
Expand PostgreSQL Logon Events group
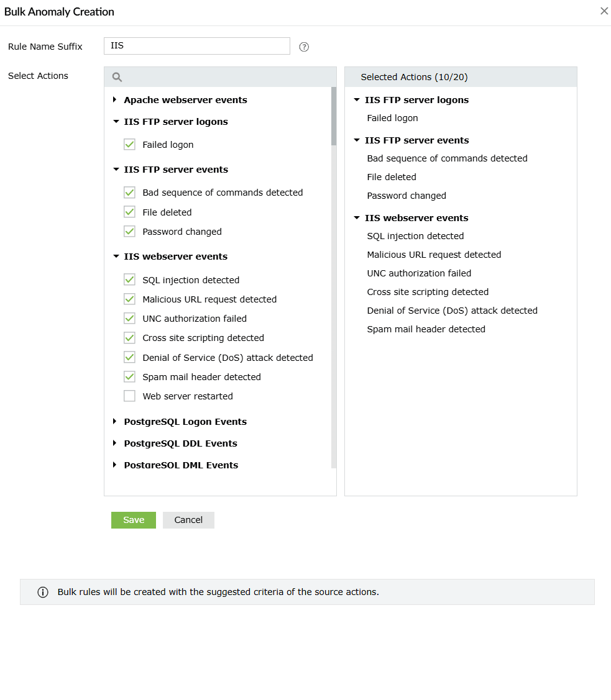pos(115,422)
